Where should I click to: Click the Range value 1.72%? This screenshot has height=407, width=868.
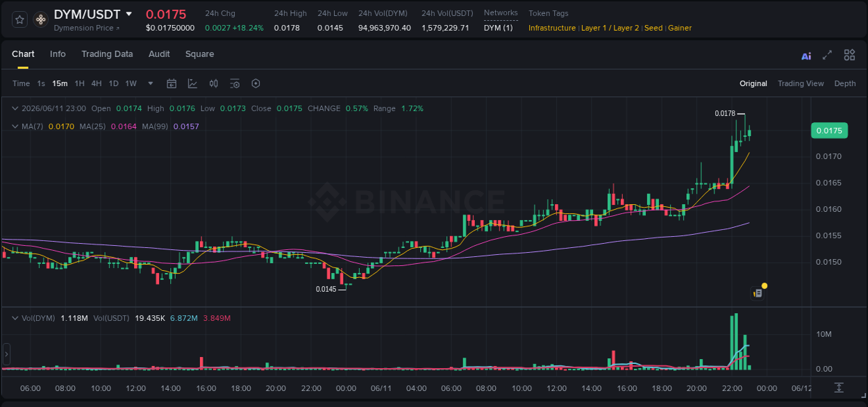[412, 108]
